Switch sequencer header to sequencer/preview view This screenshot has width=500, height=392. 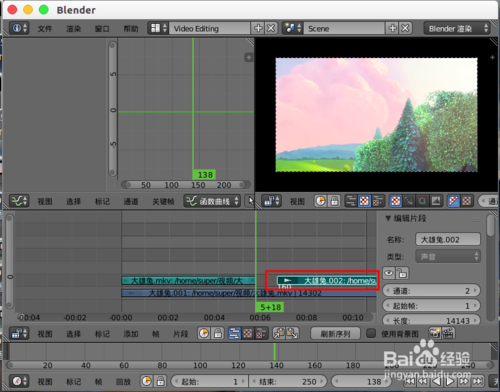[x=261, y=333]
